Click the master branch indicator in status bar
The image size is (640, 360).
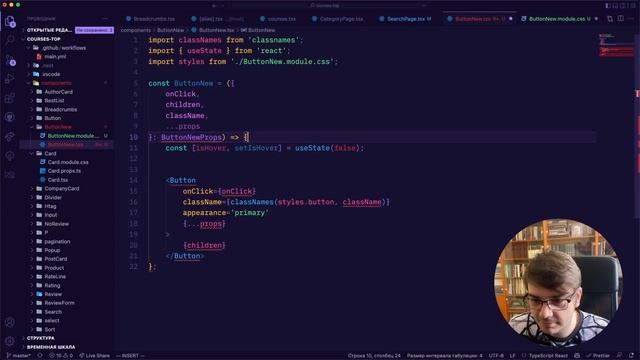tap(19, 356)
